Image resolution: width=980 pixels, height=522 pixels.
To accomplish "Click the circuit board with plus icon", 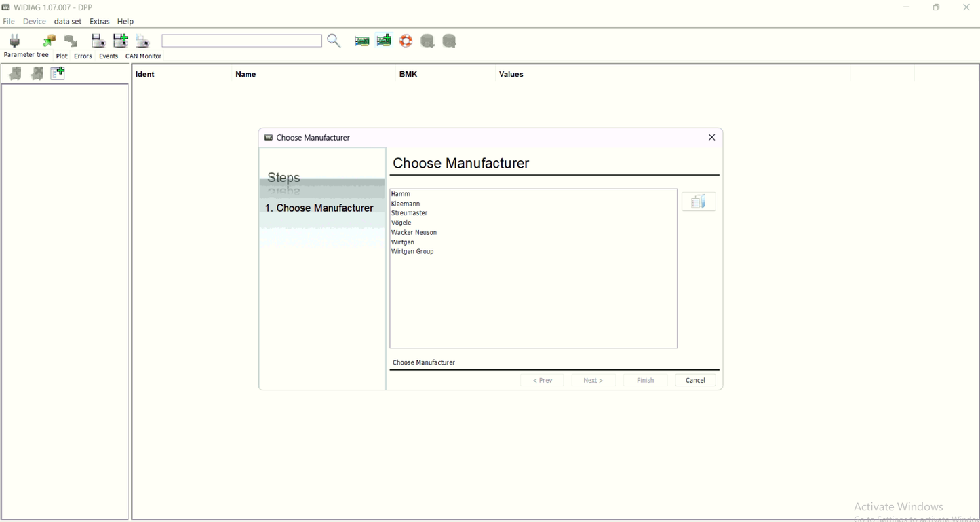I will pyautogui.click(x=384, y=41).
